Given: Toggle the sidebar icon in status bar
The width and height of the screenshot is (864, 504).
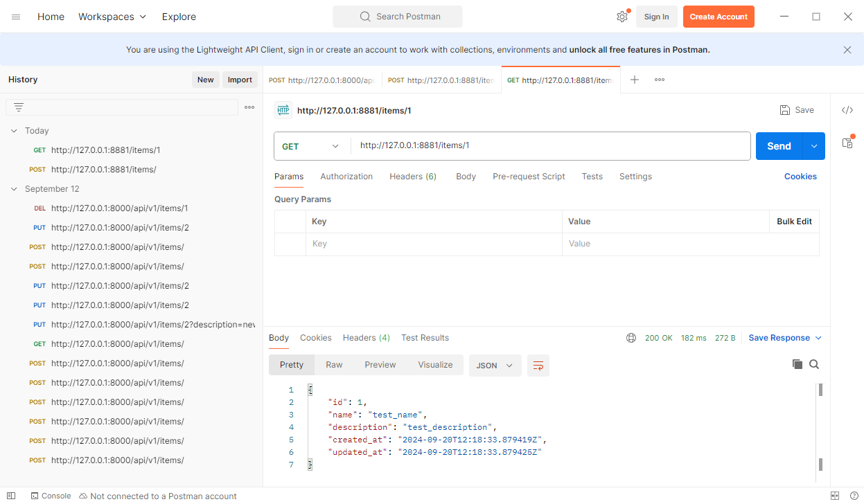Looking at the screenshot, I should 11,496.
